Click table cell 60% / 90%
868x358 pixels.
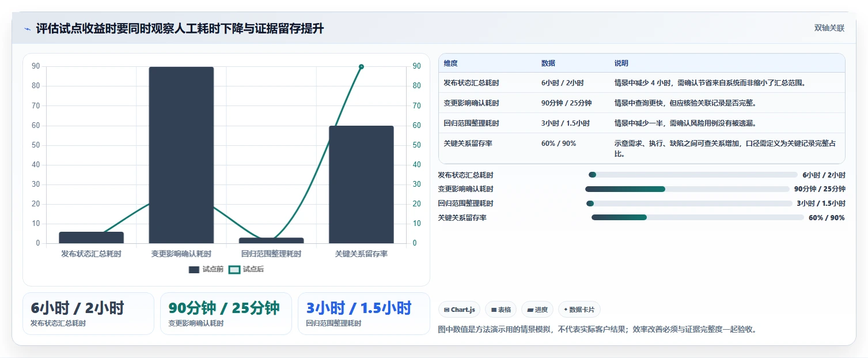coord(558,144)
